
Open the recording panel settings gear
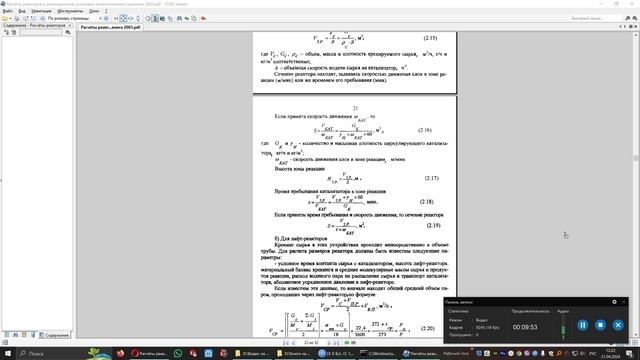(x=614, y=302)
